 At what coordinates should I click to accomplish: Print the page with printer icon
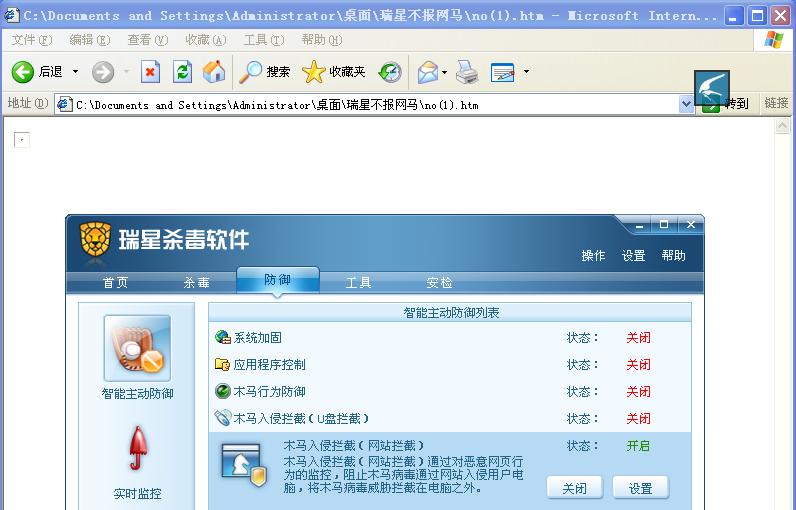point(467,72)
